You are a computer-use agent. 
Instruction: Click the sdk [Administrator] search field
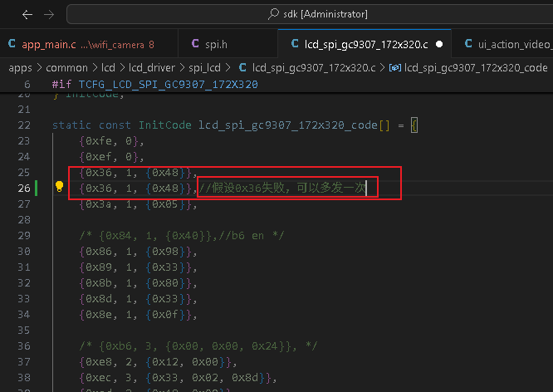click(x=310, y=14)
